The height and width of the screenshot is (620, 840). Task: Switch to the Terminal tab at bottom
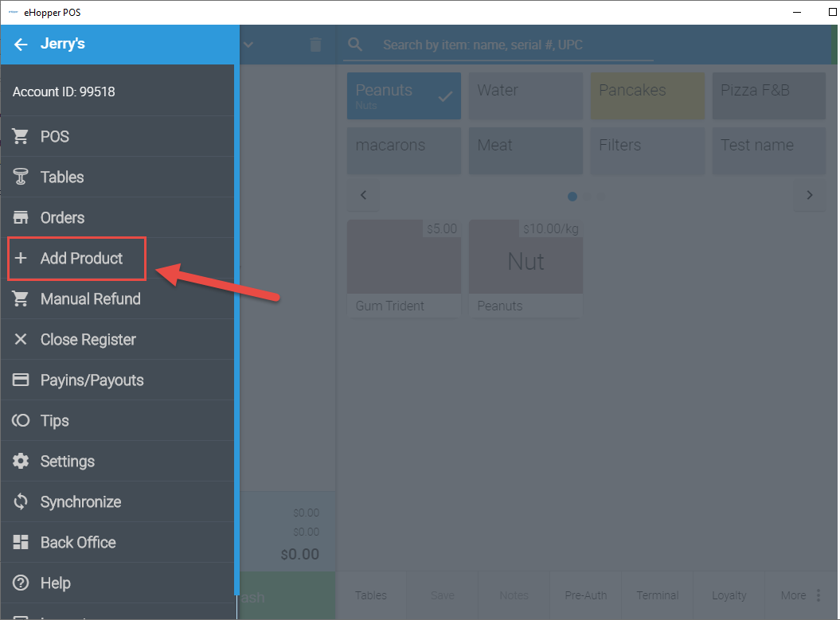tap(657, 595)
